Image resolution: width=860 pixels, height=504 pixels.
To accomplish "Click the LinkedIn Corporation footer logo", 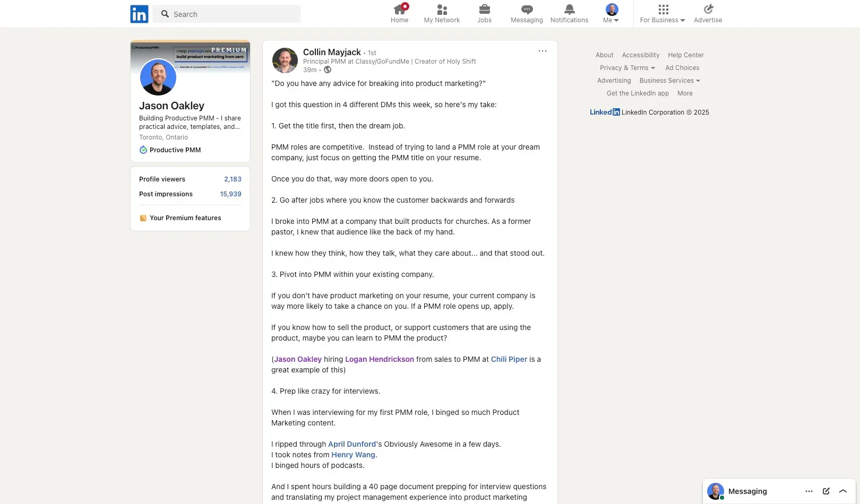I will click(605, 112).
